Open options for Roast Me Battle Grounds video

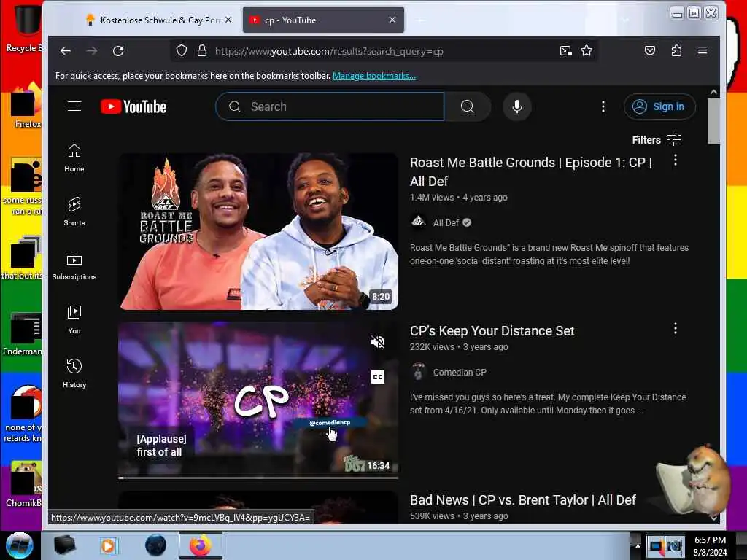(676, 160)
